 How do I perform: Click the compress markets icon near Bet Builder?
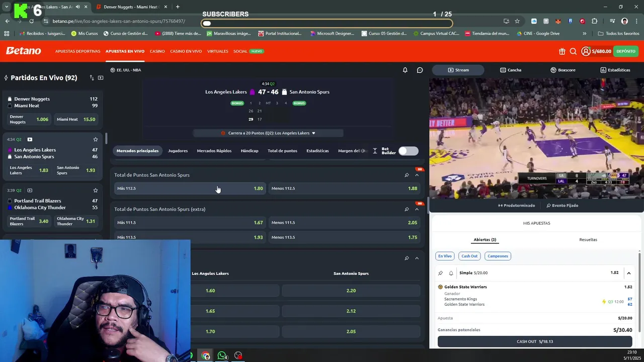[375, 151]
